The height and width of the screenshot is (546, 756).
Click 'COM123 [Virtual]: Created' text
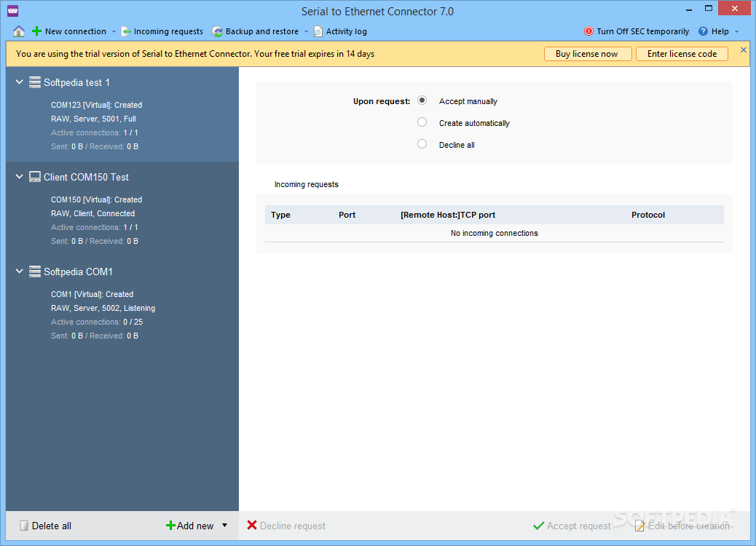click(96, 105)
